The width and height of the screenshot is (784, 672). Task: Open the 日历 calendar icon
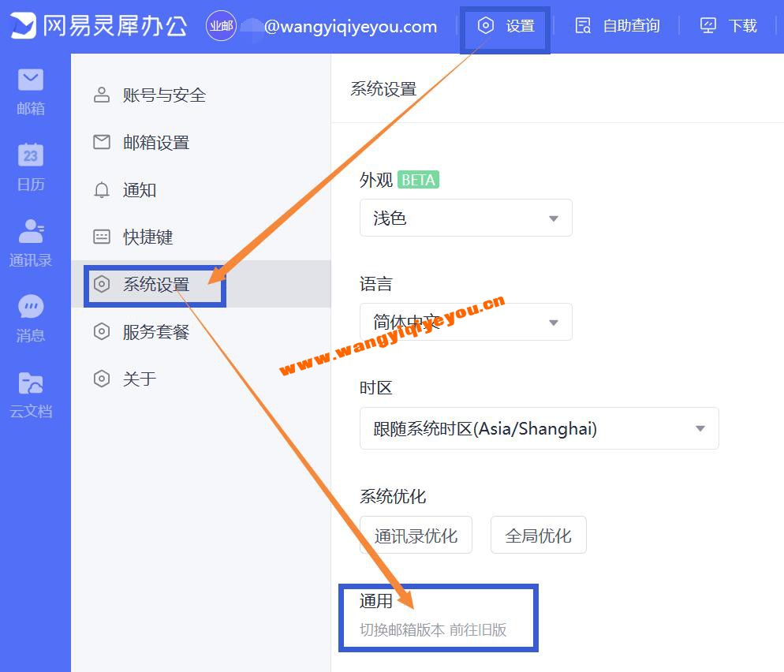pos(31,155)
